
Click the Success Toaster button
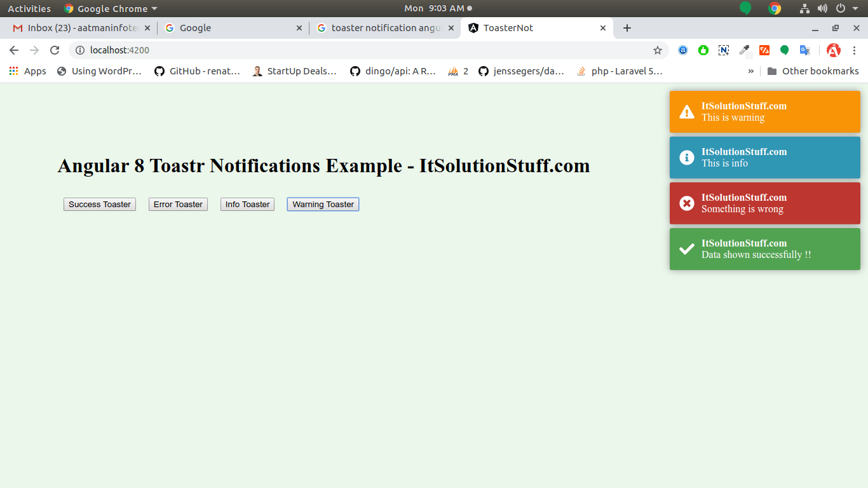tap(100, 204)
